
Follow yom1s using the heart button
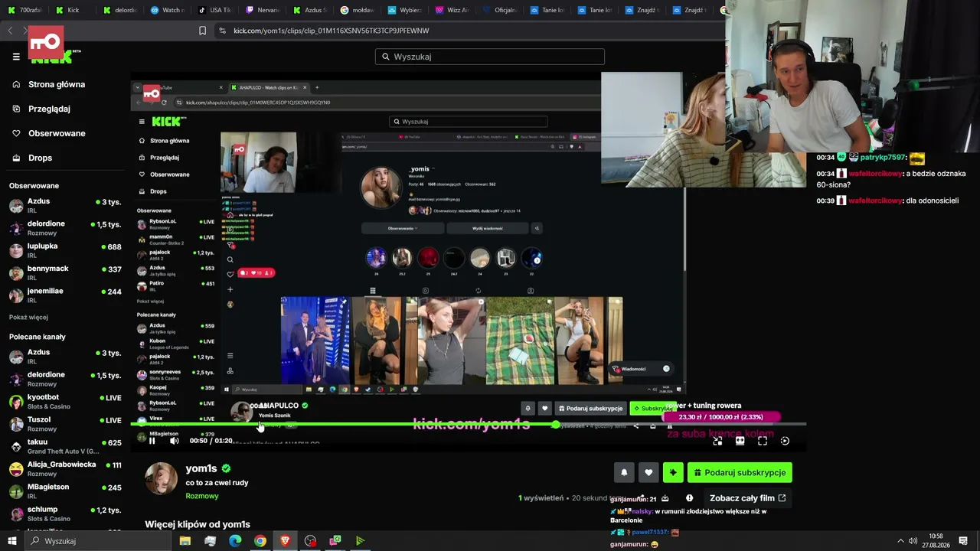648,473
